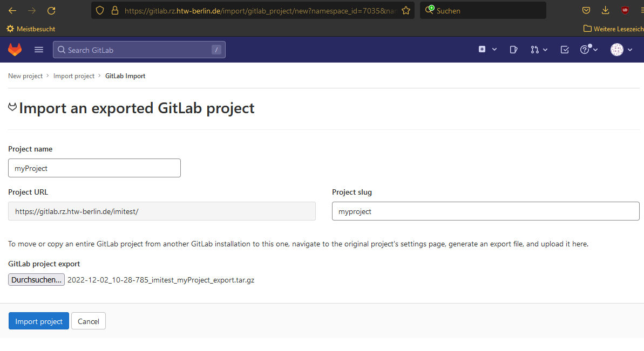Expand merge requests dropdown arrow

(545, 50)
